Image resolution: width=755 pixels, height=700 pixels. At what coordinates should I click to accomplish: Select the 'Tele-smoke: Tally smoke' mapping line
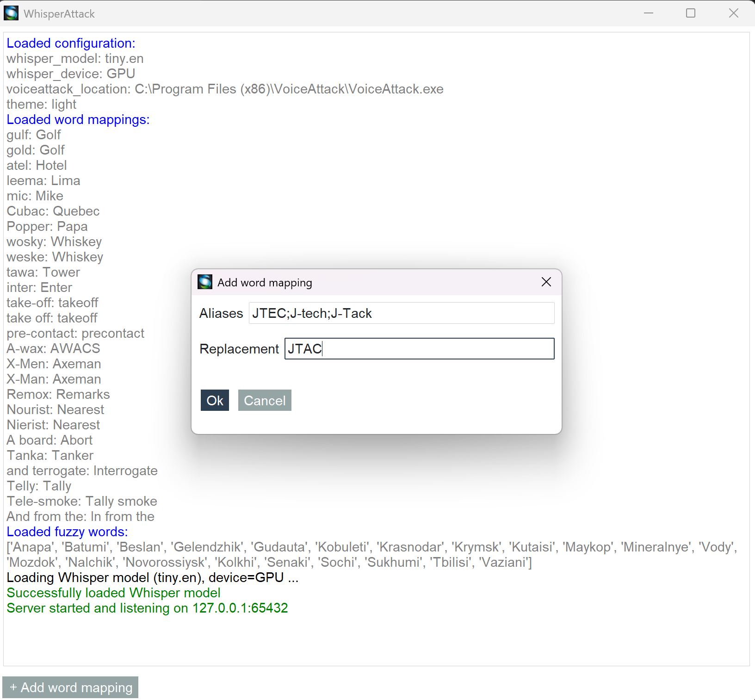pos(82,501)
